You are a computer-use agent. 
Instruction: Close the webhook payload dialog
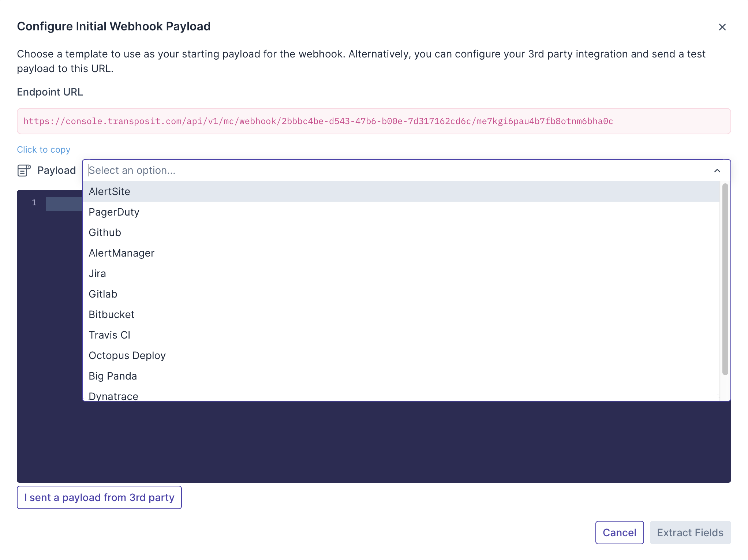click(x=722, y=27)
